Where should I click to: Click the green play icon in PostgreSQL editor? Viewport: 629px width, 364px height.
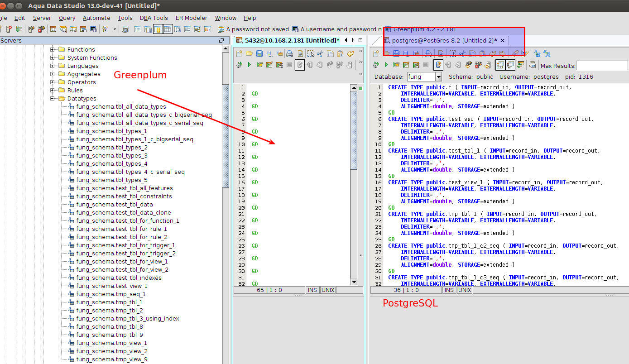386,65
